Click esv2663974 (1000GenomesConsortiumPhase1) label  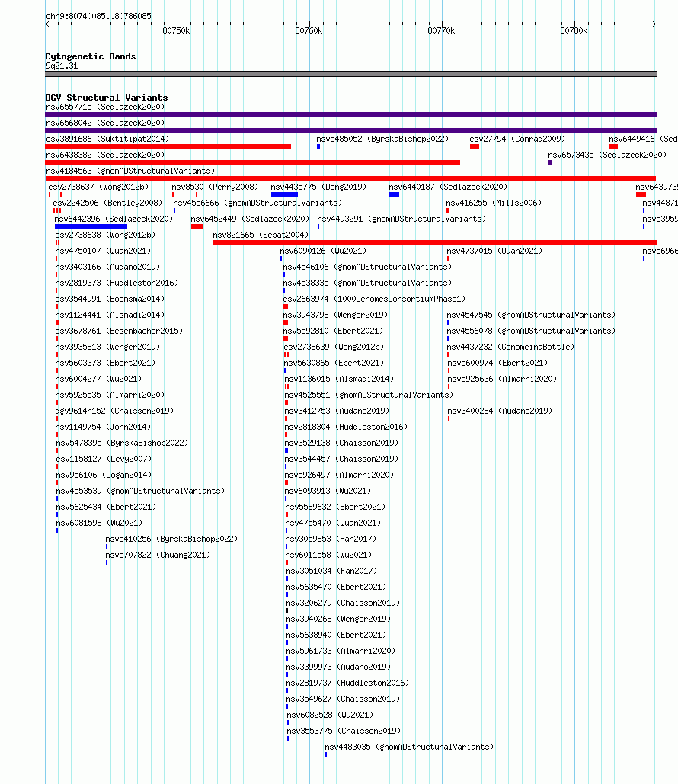pos(374,299)
